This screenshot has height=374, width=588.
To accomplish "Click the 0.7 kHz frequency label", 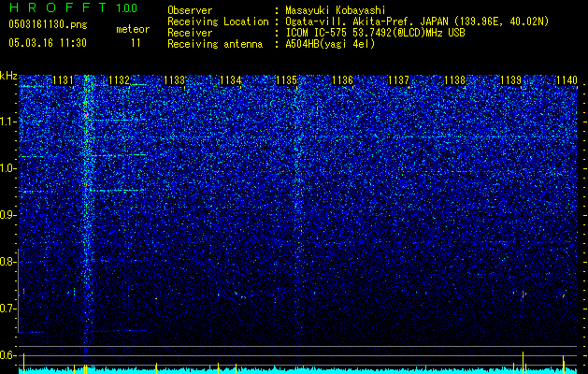I will [x=8, y=309].
